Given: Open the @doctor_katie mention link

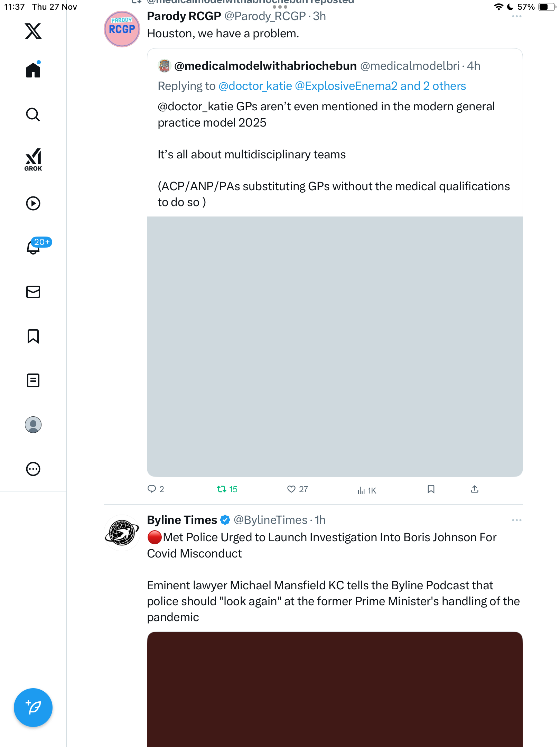Looking at the screenshot, I should 255,86.
